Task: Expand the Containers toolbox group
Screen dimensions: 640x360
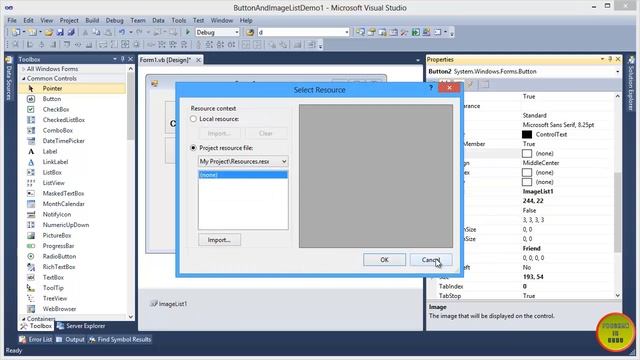Action: pos(23,319)
